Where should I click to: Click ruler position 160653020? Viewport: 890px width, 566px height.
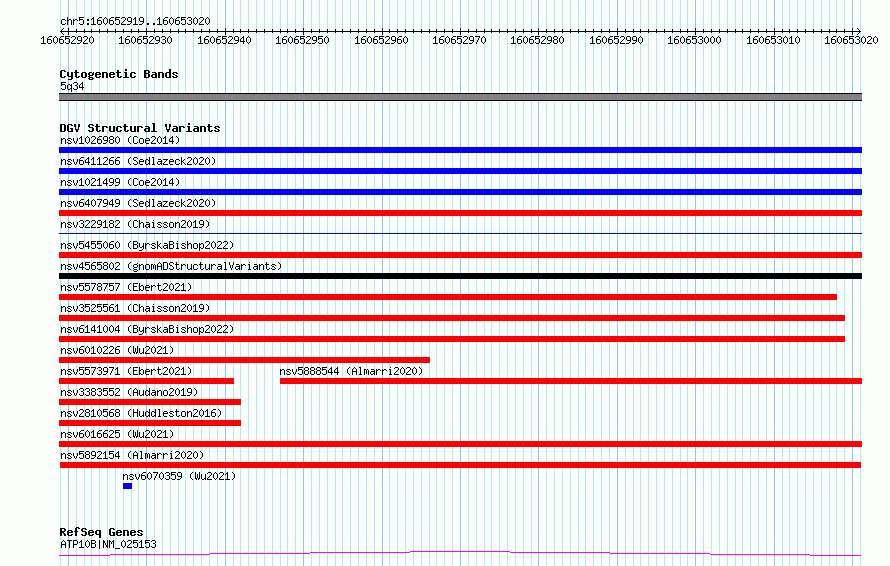[851, 40]
